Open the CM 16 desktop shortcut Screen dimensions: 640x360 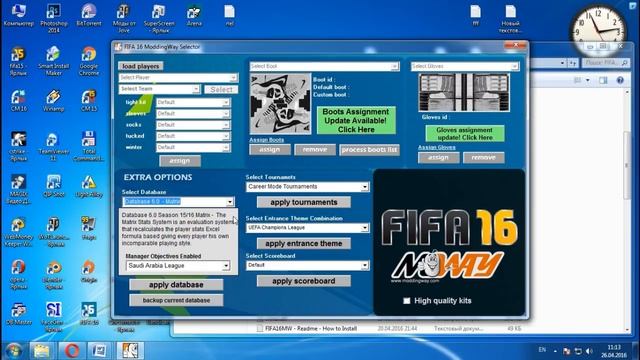coord(18,101)
